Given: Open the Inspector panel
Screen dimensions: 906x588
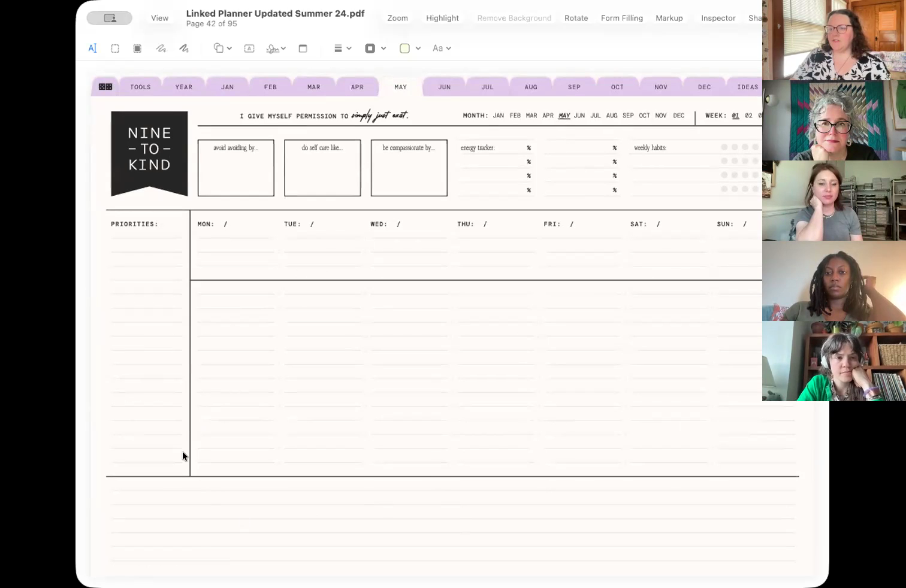Looking at the screenshot, I should click(718, 18).
